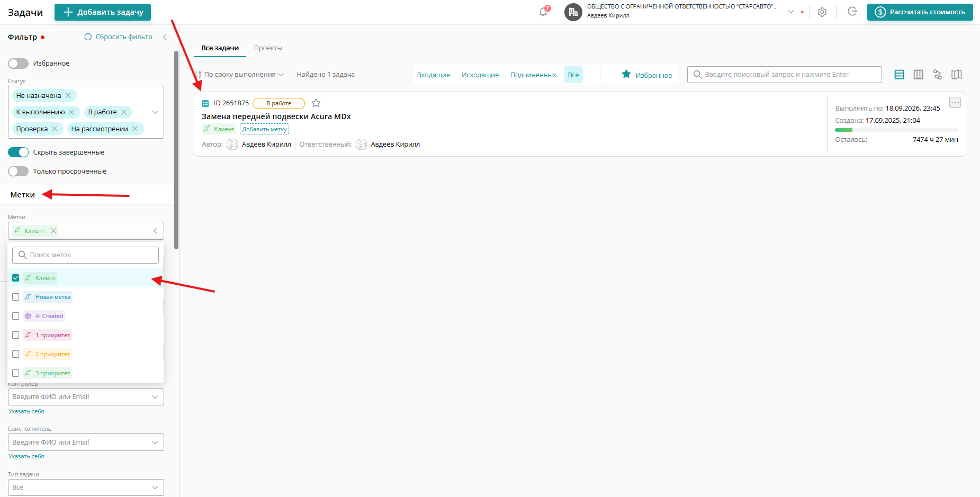Open notifications bell with 7 alerts

point(544,12)
